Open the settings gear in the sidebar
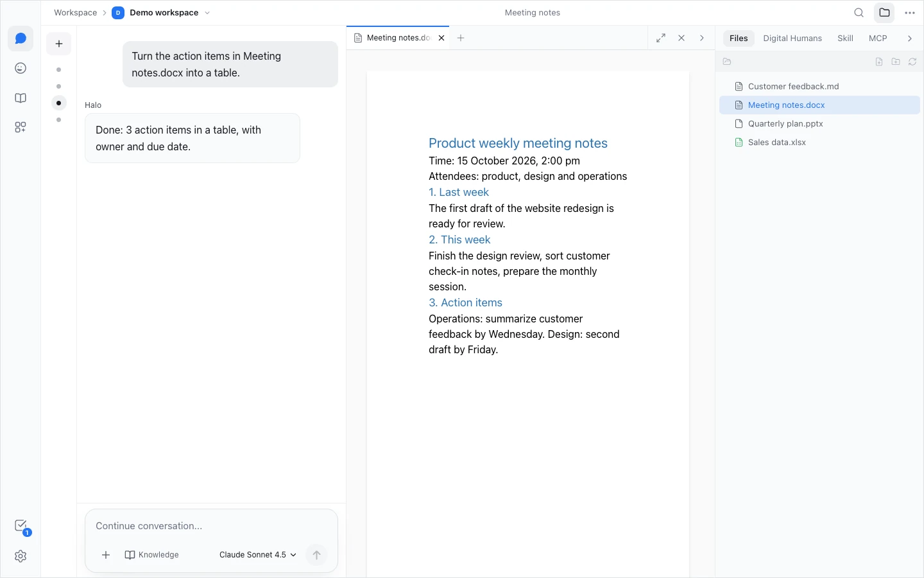Image resolution: width=924 pixels, height=578 pixels. [21, 556]
